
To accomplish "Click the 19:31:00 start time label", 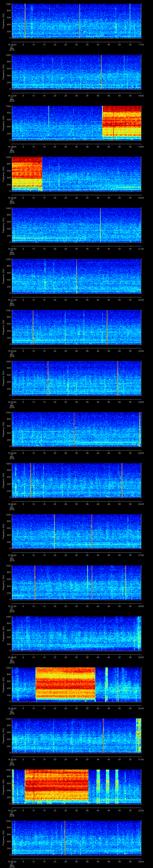I will pyautogui.click(x=12, y=810).
